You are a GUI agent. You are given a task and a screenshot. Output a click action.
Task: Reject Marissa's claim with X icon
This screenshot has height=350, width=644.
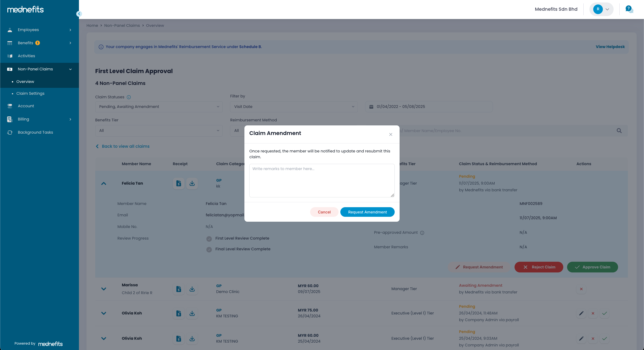coord(581,289)
